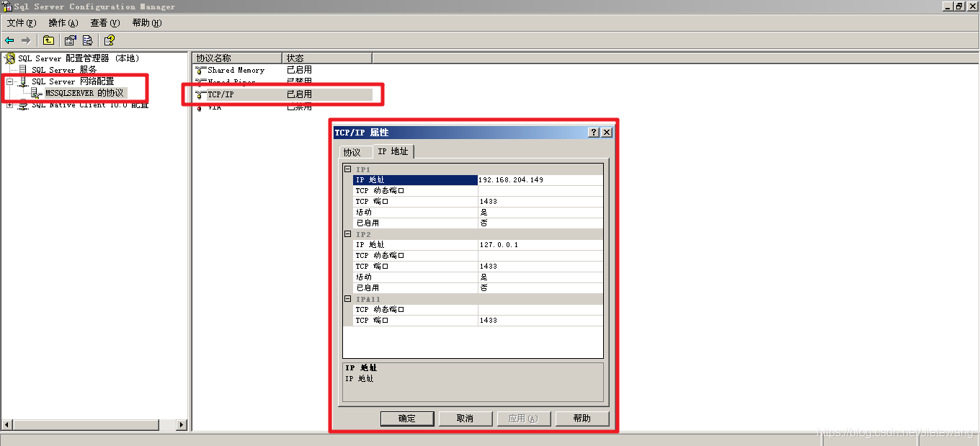
Task: Select the IP2 IP 地址 property label
Action: coord(415,245)
